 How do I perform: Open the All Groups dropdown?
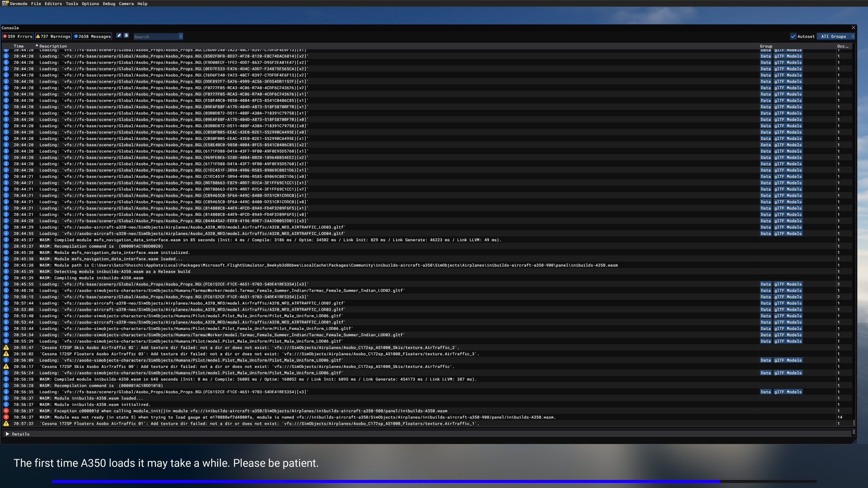point(833,36)
